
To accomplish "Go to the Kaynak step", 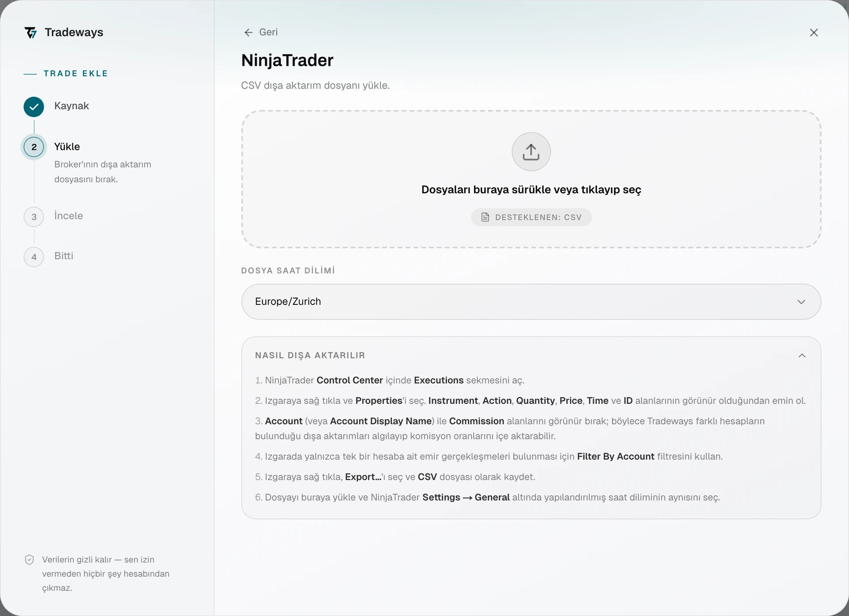I will 72,106.
